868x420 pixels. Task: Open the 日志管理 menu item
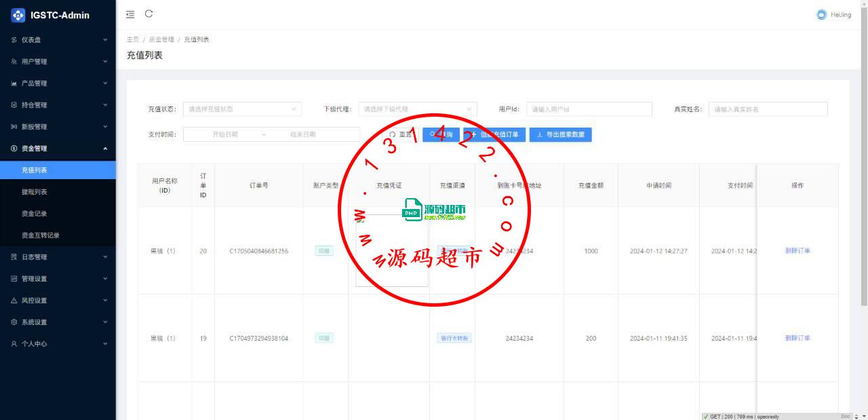58,257
